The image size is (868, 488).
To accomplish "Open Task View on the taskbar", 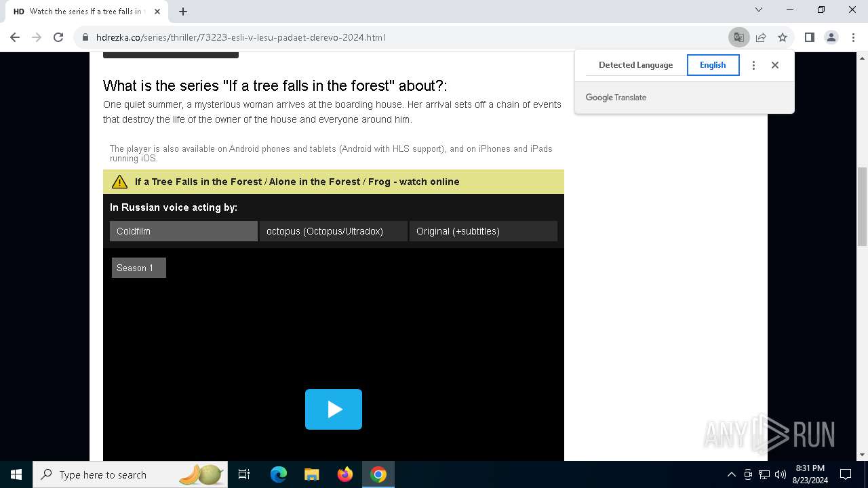I will (244, 474).
